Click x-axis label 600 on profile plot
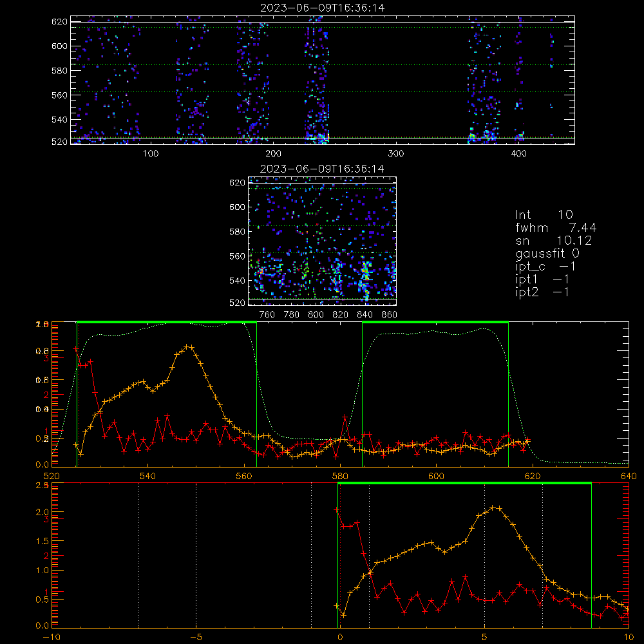 pos(436,476)
